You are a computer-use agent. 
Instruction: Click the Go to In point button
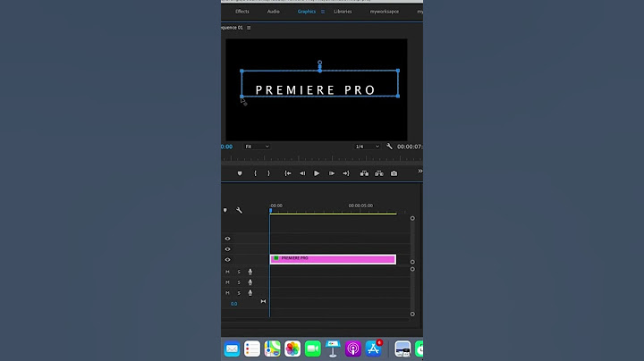click(288, 173)
